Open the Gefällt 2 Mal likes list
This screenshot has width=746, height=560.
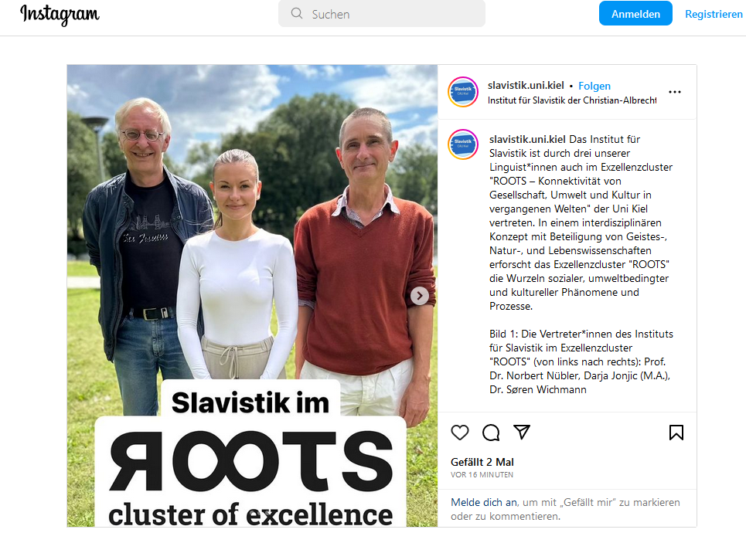pyautogui.click(x=482, y=462)
